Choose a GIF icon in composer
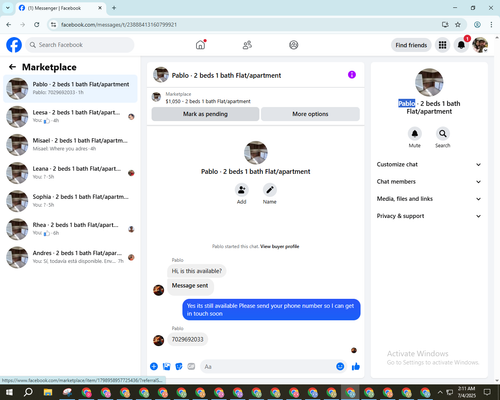The width and height of the screenshot is (500, 400). (x=191, y=367)
